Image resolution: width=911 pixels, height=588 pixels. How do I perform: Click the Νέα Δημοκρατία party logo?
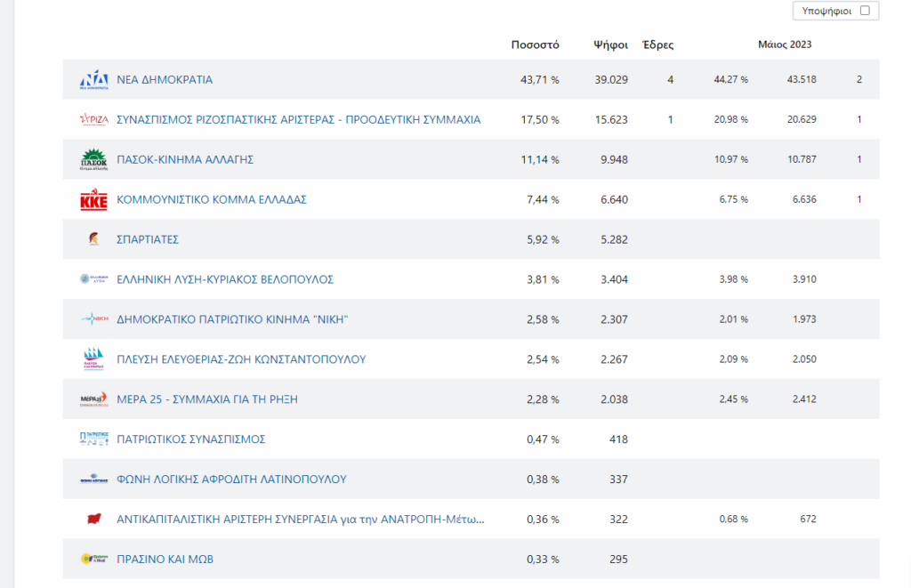pyautogui.click(x=93, y=79)
